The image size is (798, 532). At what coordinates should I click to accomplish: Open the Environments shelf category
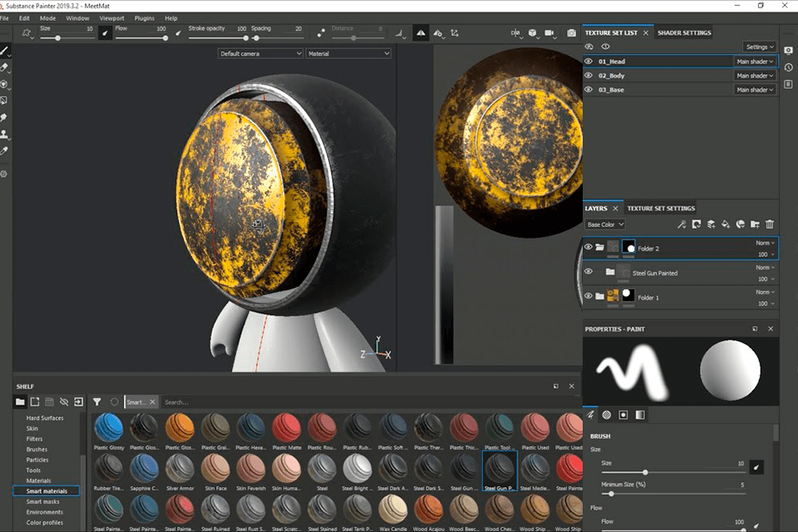(x=46, y=512)
